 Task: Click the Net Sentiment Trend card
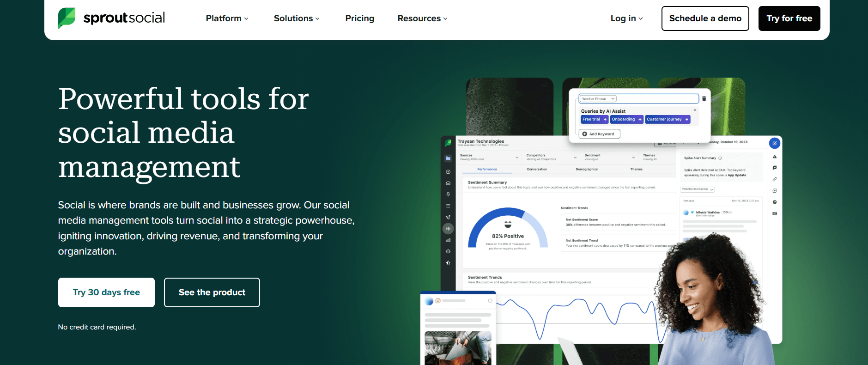coord(618,243)
